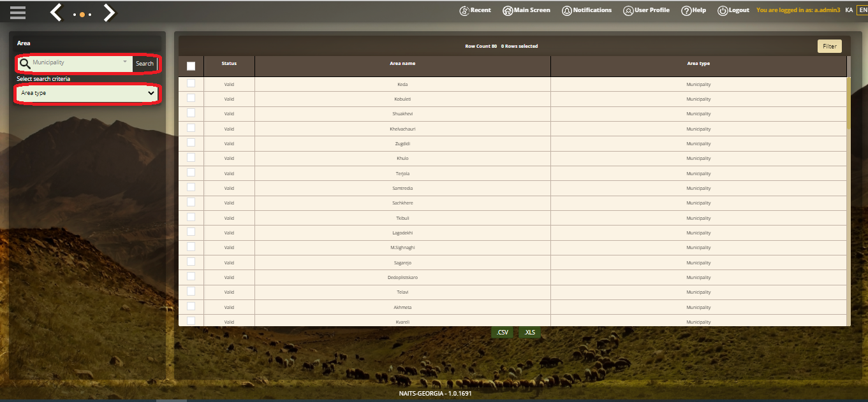Toggle the select-all checkbox in header

click(191, 66)
